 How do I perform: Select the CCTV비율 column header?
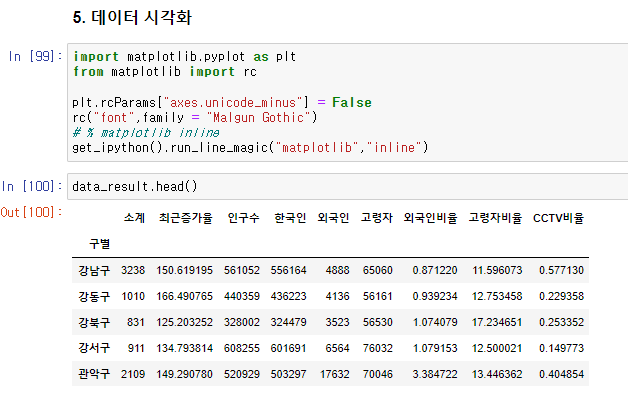pos(558,218)
